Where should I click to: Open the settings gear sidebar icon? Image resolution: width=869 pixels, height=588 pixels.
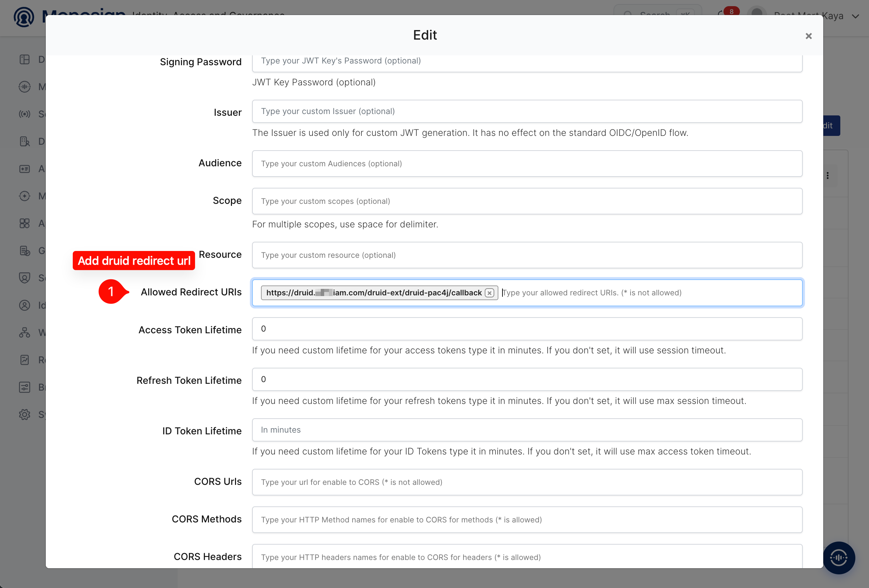[25, 415]
